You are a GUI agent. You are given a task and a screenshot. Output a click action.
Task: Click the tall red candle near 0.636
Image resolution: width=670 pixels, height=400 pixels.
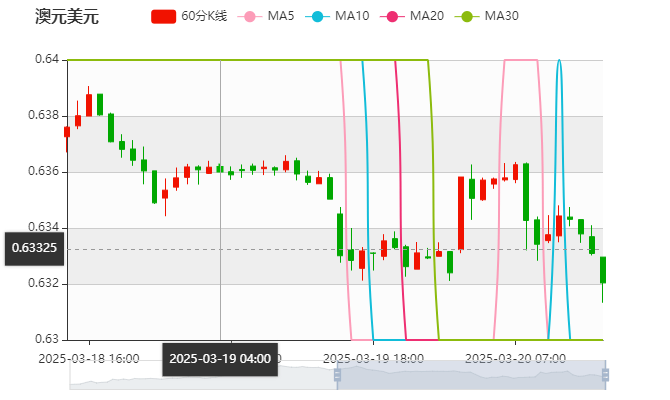461,213
